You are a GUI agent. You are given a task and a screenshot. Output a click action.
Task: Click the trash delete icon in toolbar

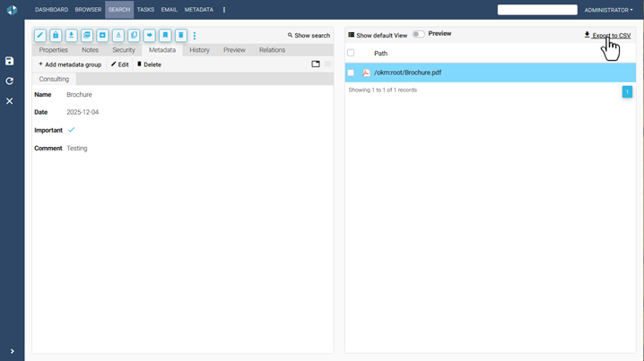[x=180, y=35]
